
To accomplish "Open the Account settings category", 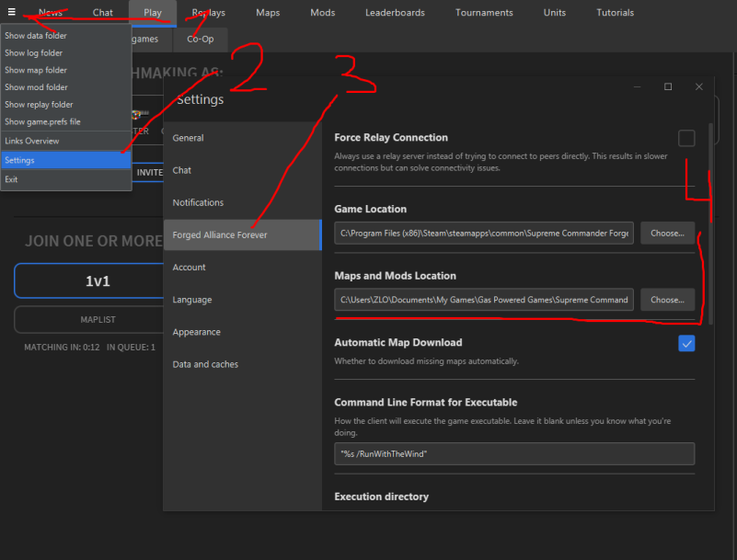I will (243, 268).
